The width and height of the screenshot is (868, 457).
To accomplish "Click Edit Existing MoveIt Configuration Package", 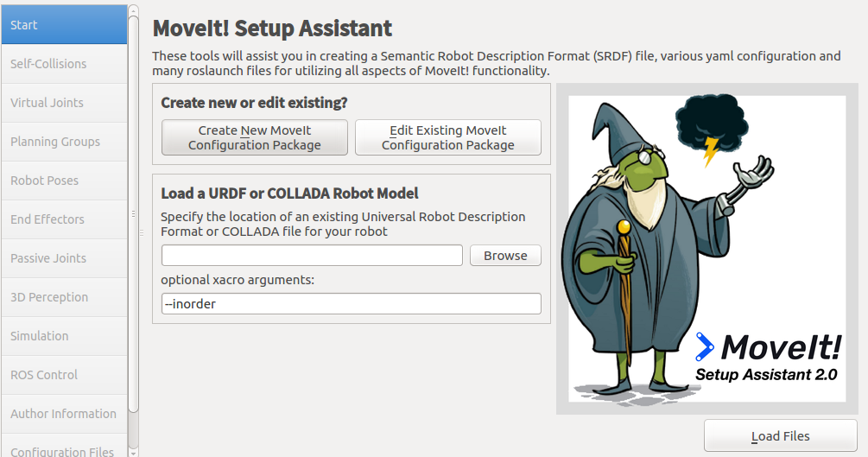I will click(x=448, y=137).
